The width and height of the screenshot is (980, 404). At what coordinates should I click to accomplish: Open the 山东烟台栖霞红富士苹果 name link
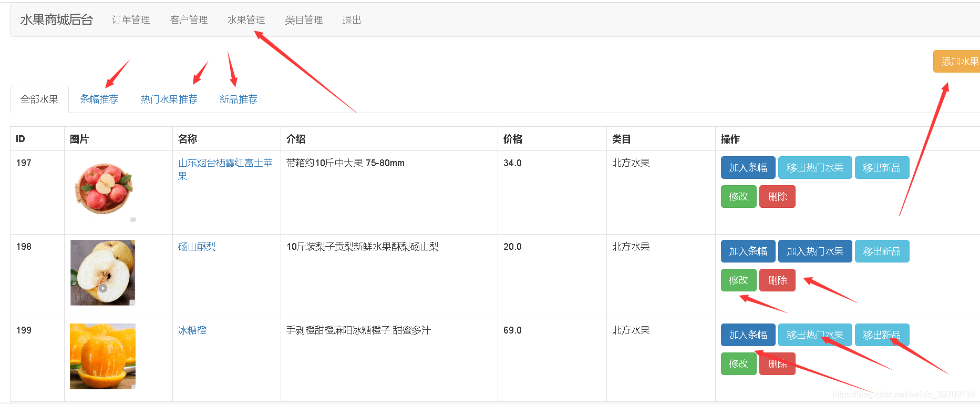[225, 164]
